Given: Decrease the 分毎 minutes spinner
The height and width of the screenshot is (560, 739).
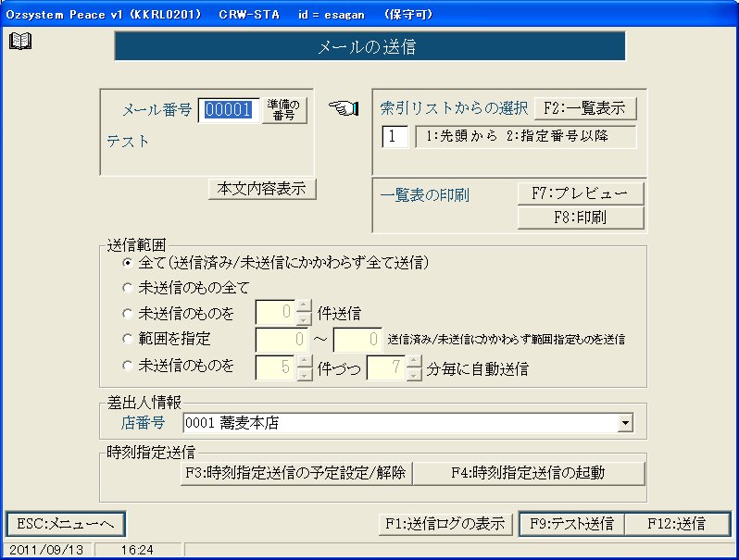Looking at the screenshot, I should click(414, 374).
